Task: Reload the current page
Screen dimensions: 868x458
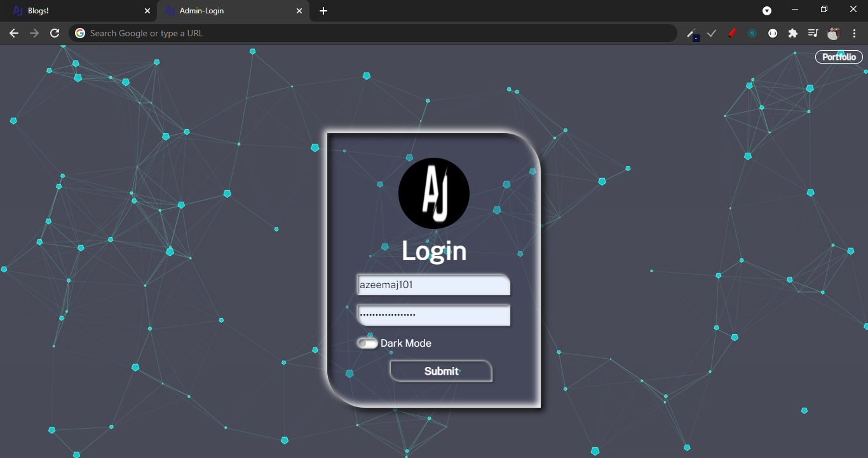Action: (55, 33)
